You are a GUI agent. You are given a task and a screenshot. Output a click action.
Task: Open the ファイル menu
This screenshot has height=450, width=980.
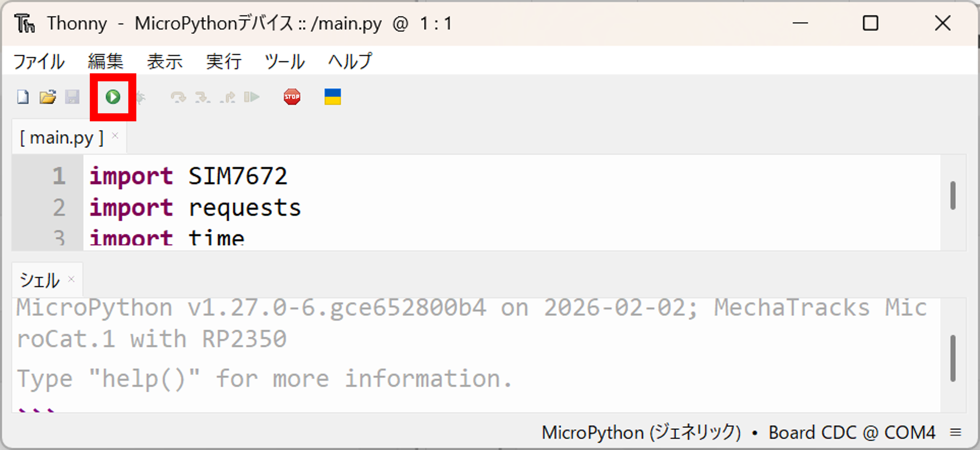click(x=39, y=62)
